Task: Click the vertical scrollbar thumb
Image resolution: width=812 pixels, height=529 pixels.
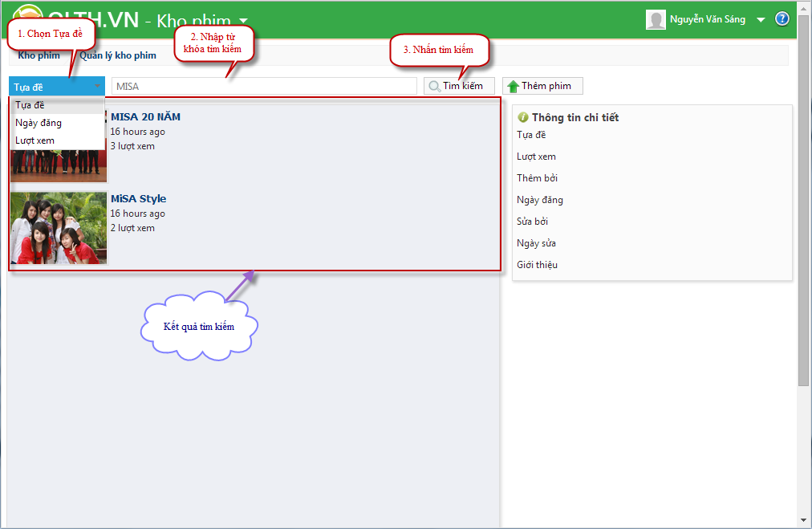Action: click(x=803, y=202)
